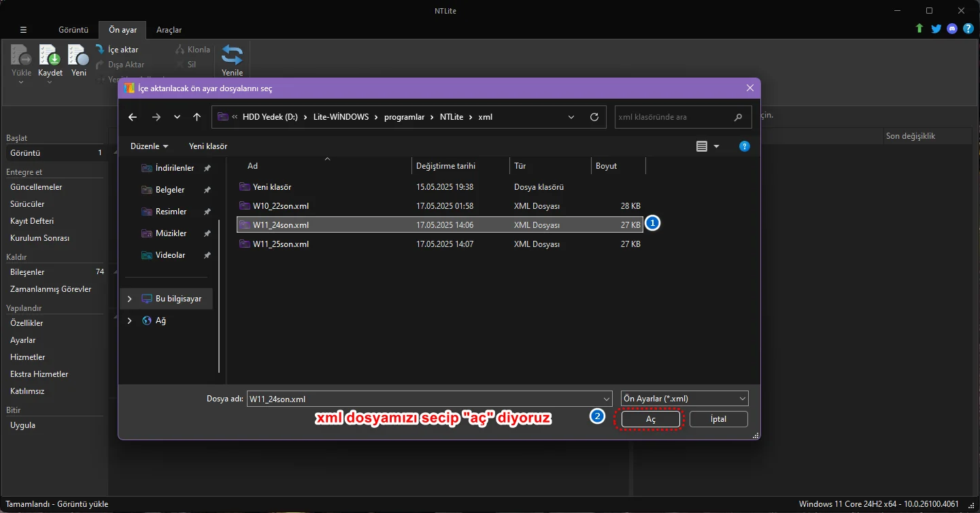
Task: Click the navigation pane scrollbar
Action: coord(219,295)
